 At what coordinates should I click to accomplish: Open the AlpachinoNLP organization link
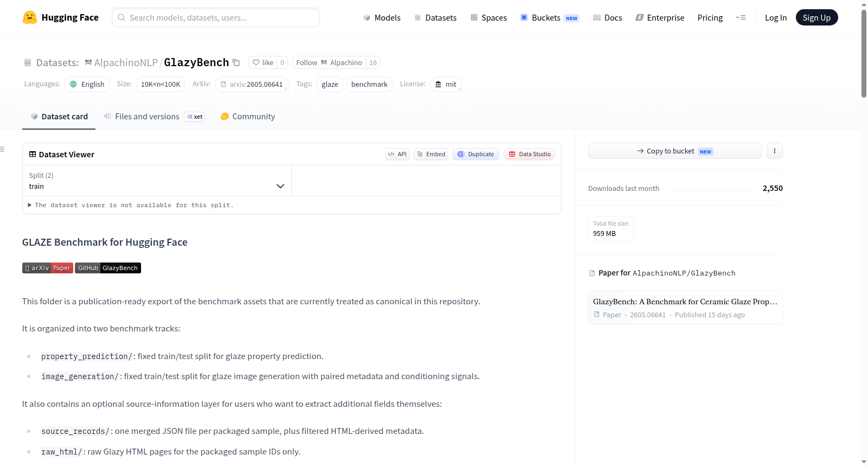pyautogui.click(x=126, y=62)
